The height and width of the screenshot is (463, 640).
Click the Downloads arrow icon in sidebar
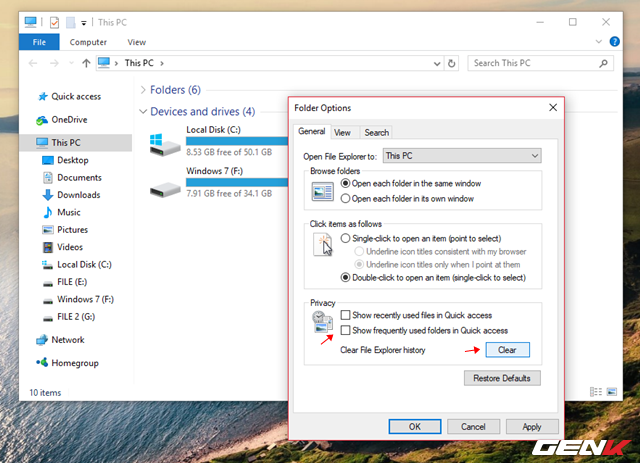[x=48, y=195]
